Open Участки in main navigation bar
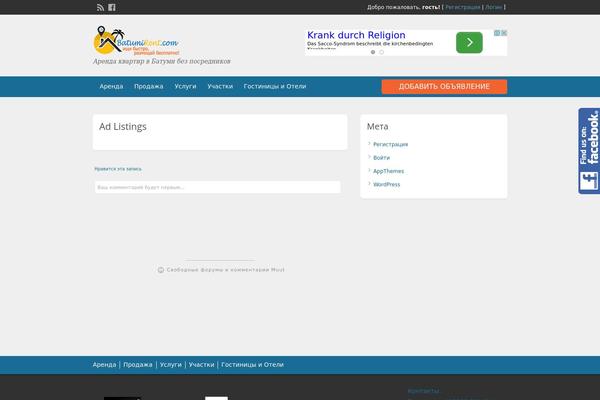The image size is (600, 400). pos(220,87)
